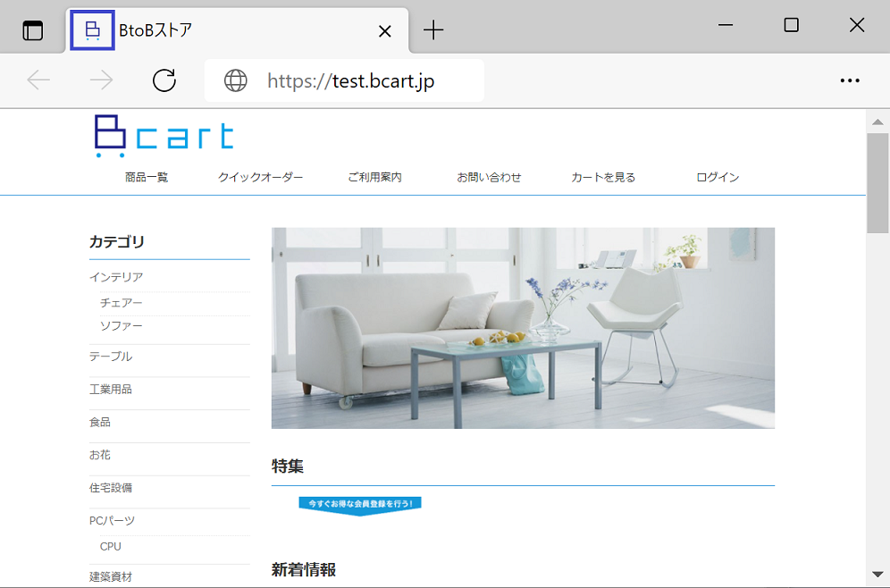Click the vertical scrollbar thumb
890x588 pixels.
[877, 183]
